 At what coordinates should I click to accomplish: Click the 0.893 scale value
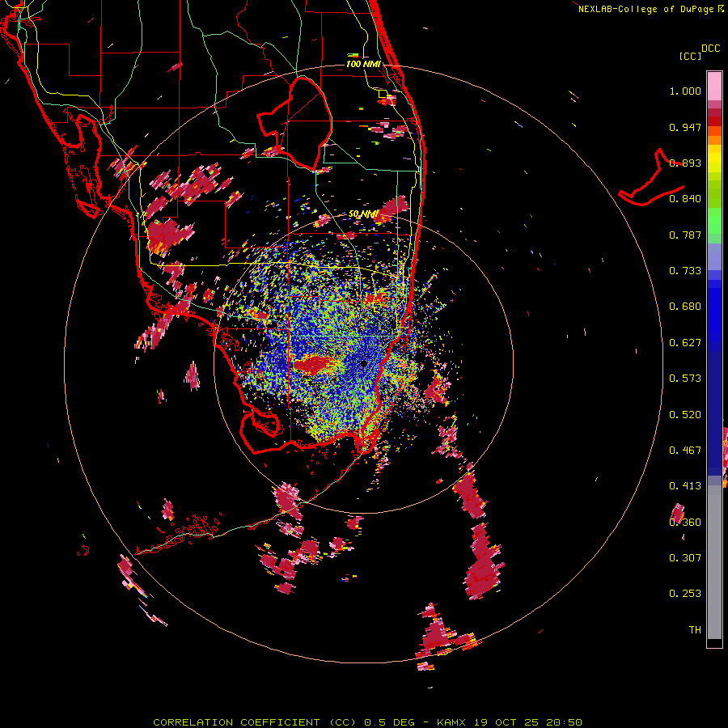(685, 163)
